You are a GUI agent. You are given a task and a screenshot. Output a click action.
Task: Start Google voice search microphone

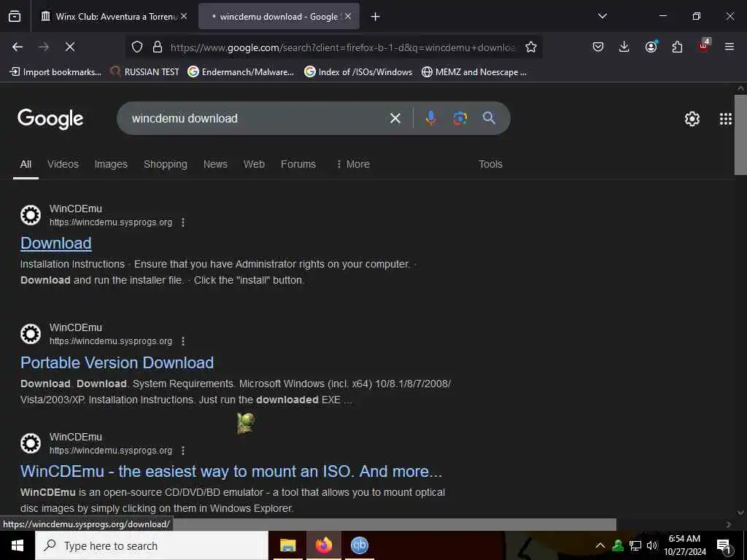pos(430,118)
